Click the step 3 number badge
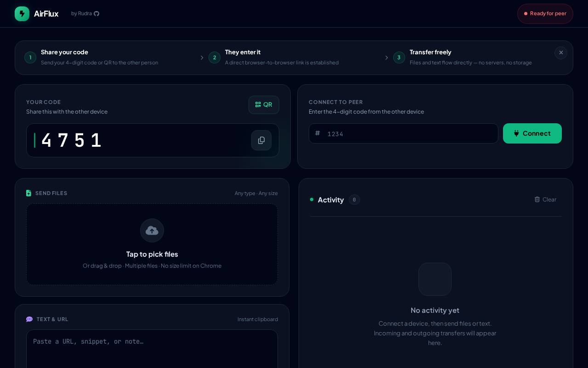This screenshot has width=588, height=368. [x=399, y=57]
